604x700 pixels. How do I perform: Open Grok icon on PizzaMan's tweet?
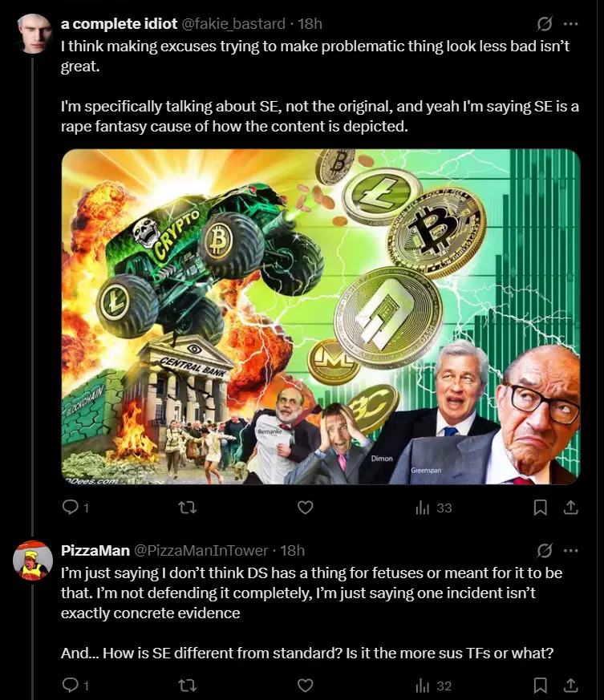[544, 550]
